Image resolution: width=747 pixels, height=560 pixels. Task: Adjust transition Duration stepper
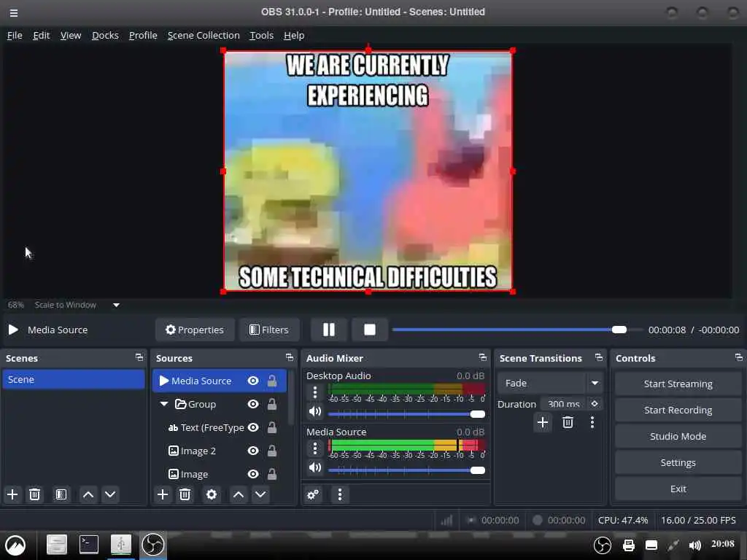pos(595,404)
